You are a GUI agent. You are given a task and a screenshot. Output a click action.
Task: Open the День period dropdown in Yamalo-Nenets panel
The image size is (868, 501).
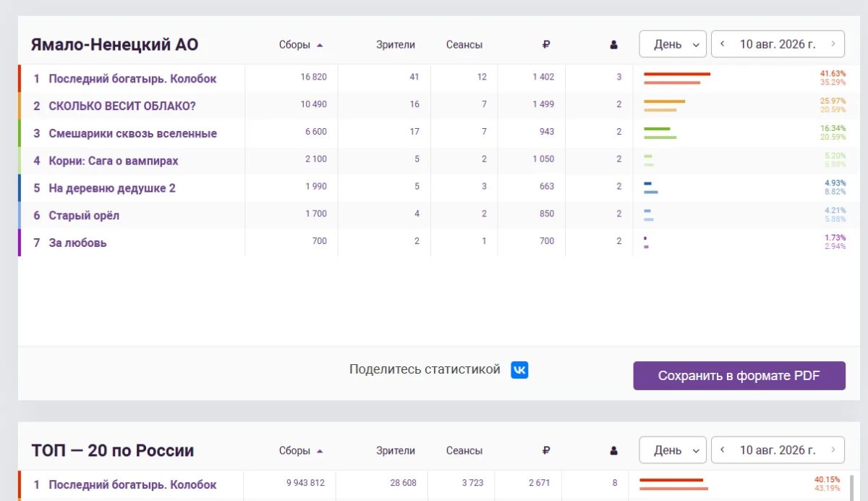click(673, 44)
